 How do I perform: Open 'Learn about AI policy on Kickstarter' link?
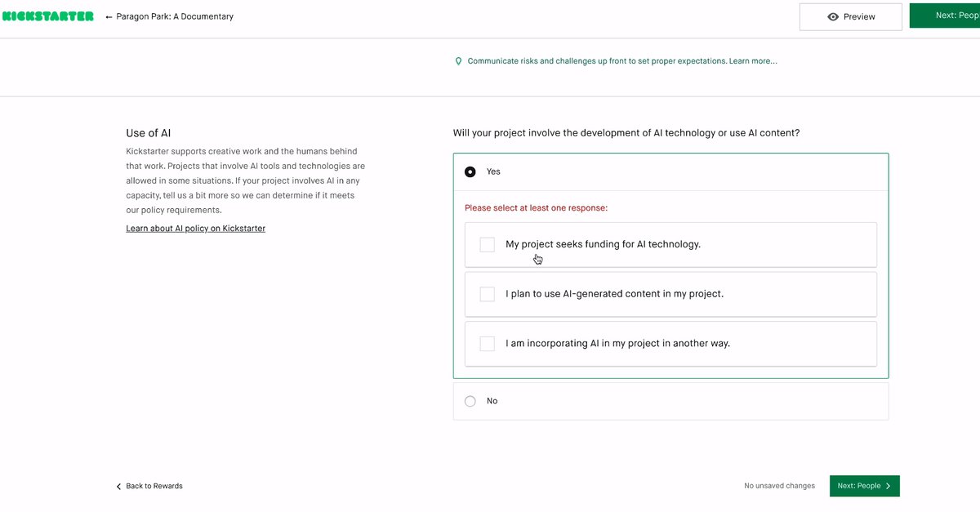[x=195, y=229]
